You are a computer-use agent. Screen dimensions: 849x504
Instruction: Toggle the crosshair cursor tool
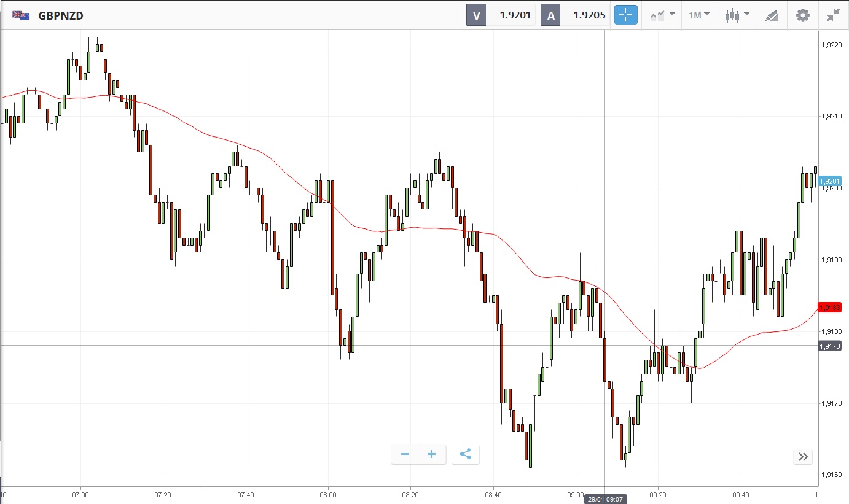[x=625, y=15]
